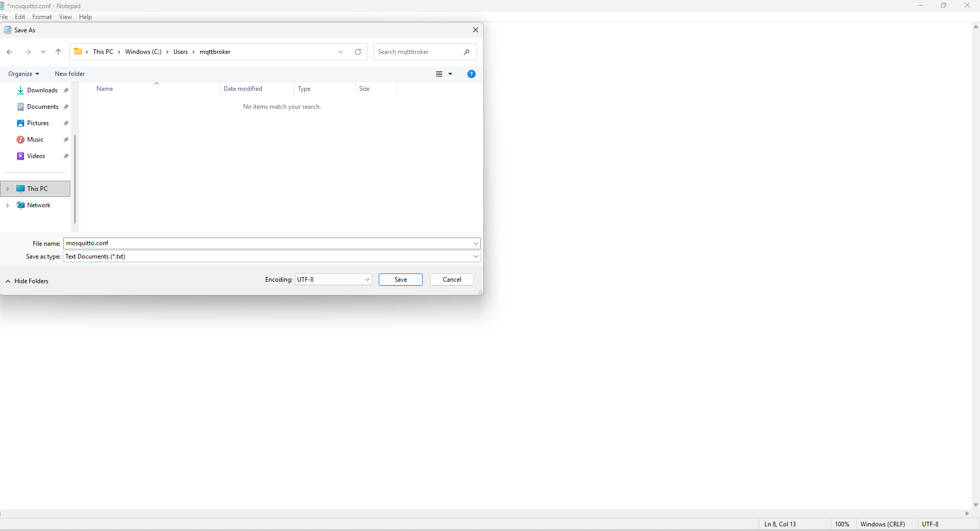Click the 100% zoom status entry
This screenshot has height=531, width=980.
(x=842, y=524)
